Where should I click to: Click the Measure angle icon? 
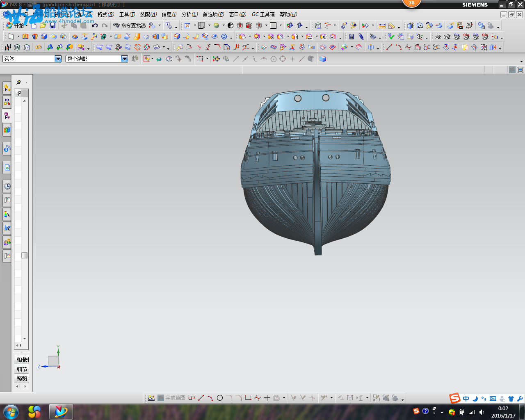pyautogui.click(x=392, y=25)
